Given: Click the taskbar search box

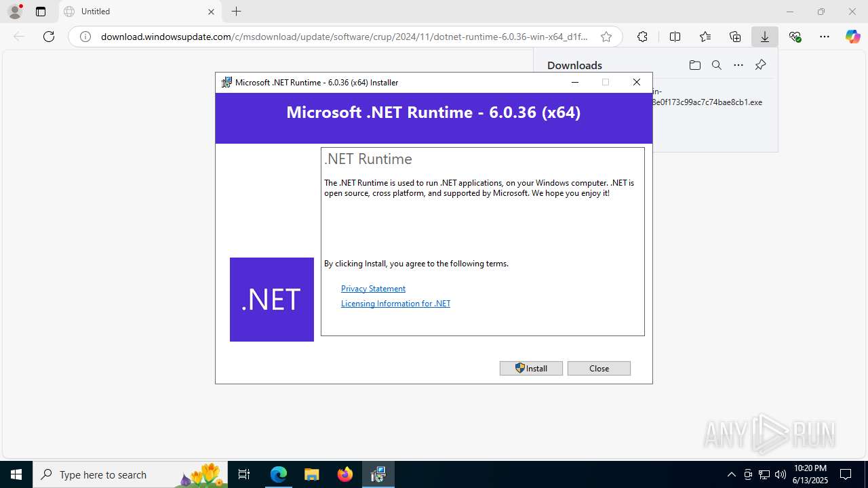Looking at the screenshot, I should [x=130, y=474].
